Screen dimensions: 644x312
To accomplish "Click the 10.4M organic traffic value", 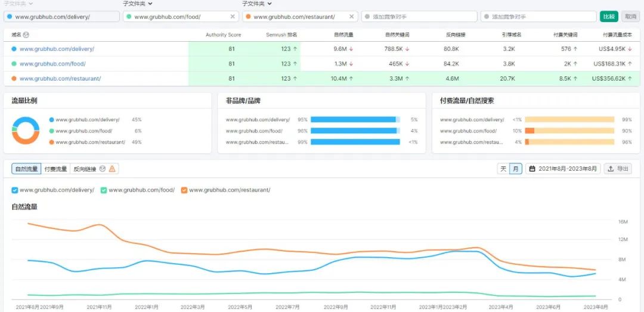I will pyautogui.click(x=339, y=79).
